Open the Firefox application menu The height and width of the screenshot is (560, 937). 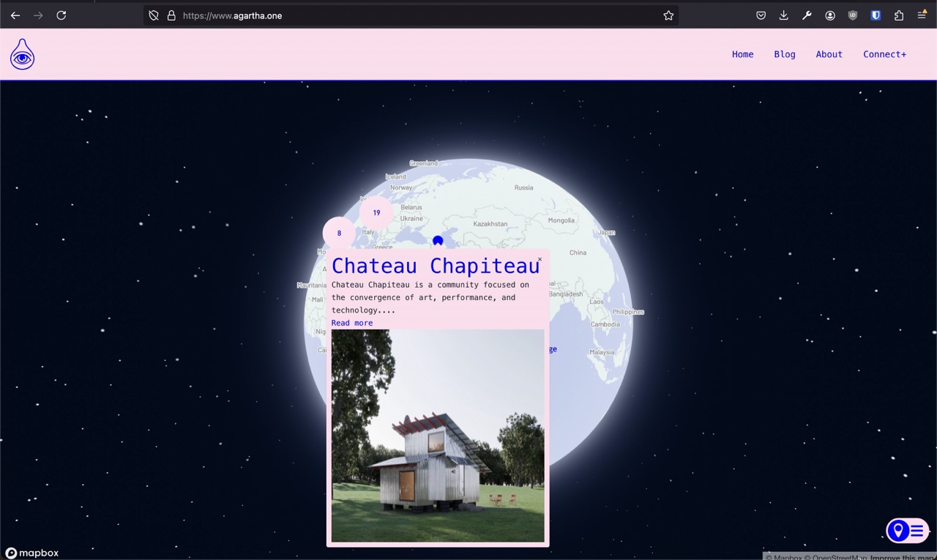pos(922,15)
